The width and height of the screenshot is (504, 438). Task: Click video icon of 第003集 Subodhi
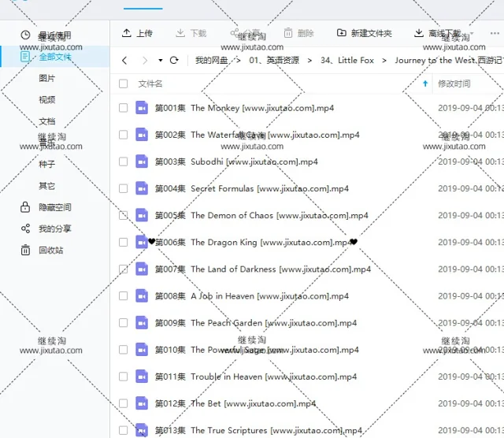(x=142, y=161)
